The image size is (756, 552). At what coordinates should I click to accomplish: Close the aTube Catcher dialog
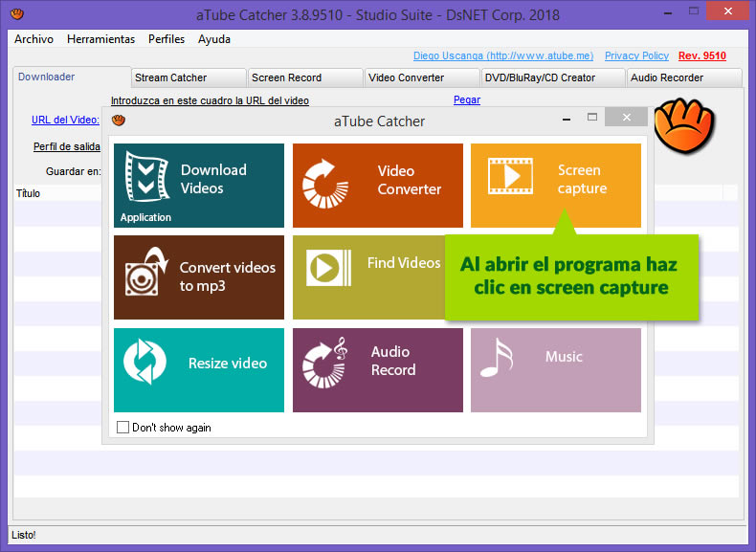(626, 117)
